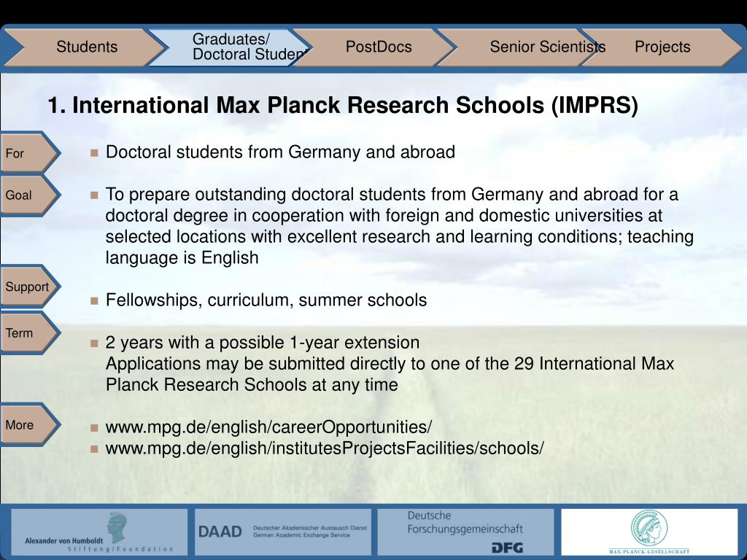Viewport: 747px width, 560px height.
Task: Click the Max-Planck-Gesellschaft Minerva logo
Action: click(x=649, y=532)
